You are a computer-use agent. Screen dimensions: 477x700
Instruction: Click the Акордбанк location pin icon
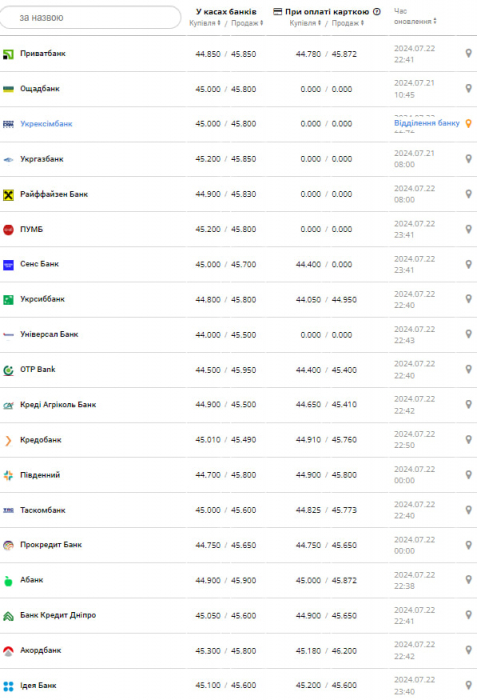[469, 650]
